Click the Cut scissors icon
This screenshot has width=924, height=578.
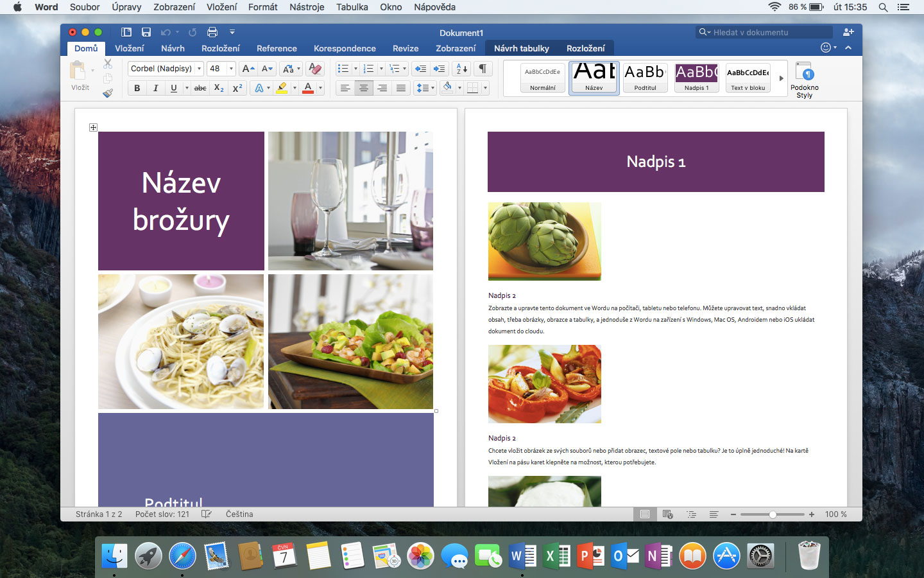[x=108, y=64]
